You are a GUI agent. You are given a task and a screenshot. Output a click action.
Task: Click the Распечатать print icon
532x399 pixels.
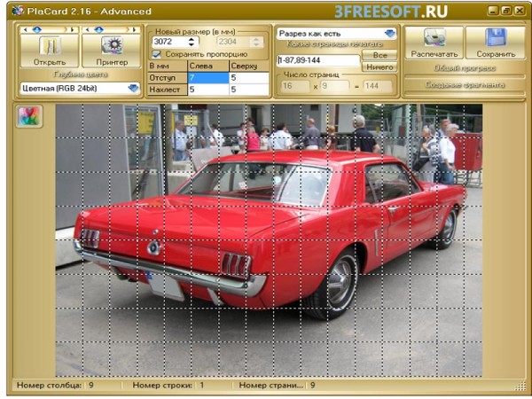click(433, 38)
